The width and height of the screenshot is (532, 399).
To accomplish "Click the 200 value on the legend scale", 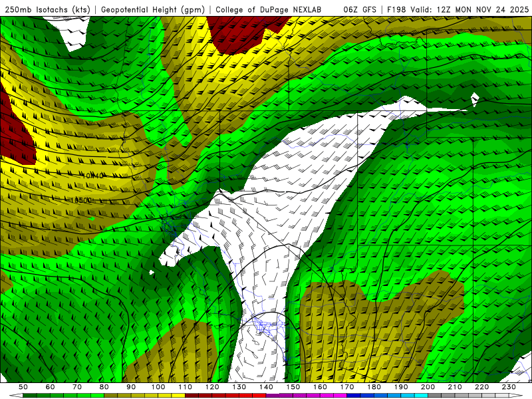I will pyautogui.click(x=428, y=387).
